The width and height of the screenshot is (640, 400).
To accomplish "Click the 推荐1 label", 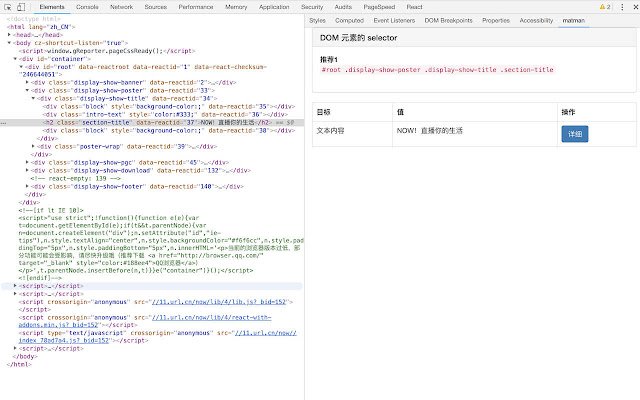I will point(329,59).
